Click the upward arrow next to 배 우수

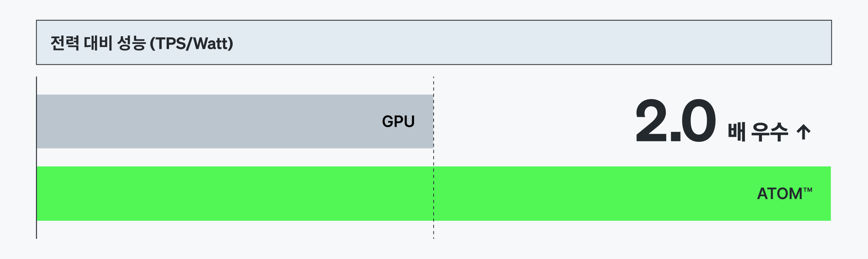pyautogui.click(x=804, y=132)
